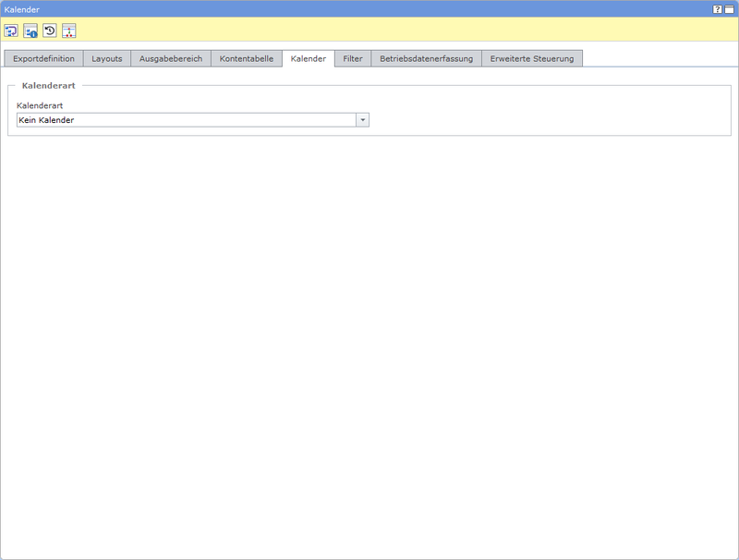Click the hierarchy structure diagram icon
The width and height of the screenshot is (739, 560).
tap(69, 30)
